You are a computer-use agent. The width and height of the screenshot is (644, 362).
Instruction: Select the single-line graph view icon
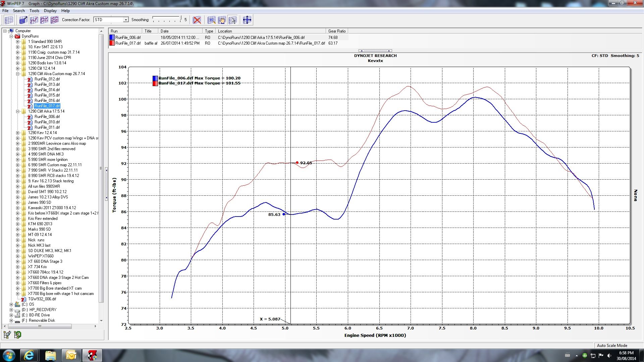coord(34,20)
